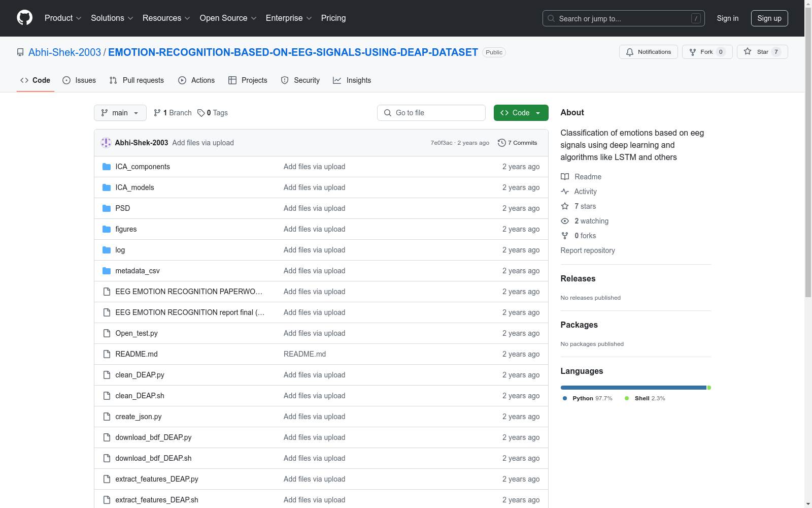Click the GitHub logo icon

[x=24, y=18]
